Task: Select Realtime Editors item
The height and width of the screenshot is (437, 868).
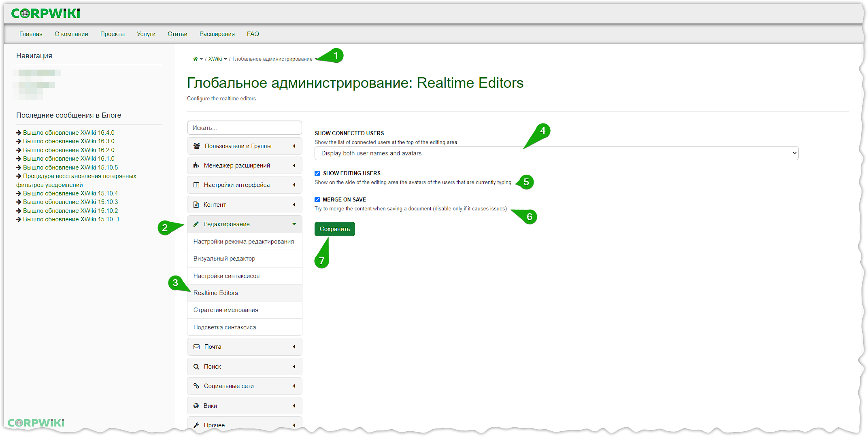Action: click(x=245, y=293)
